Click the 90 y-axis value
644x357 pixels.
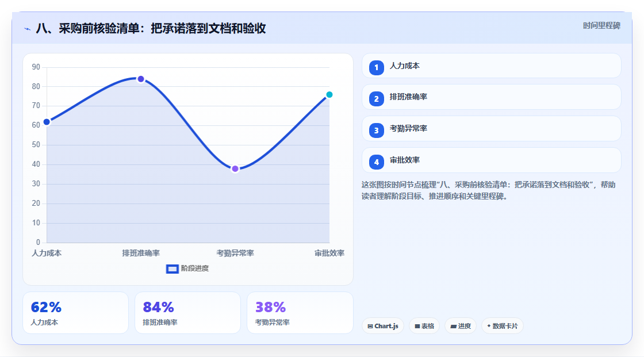[x=36, y=67]
